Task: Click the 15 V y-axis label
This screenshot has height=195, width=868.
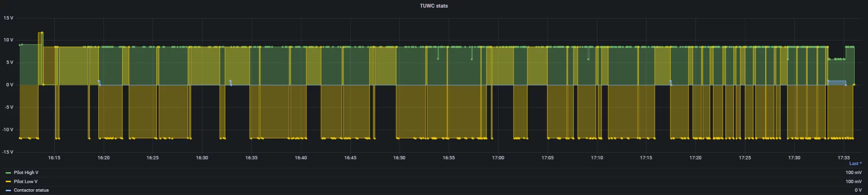Action: click(x=8, y=18)
